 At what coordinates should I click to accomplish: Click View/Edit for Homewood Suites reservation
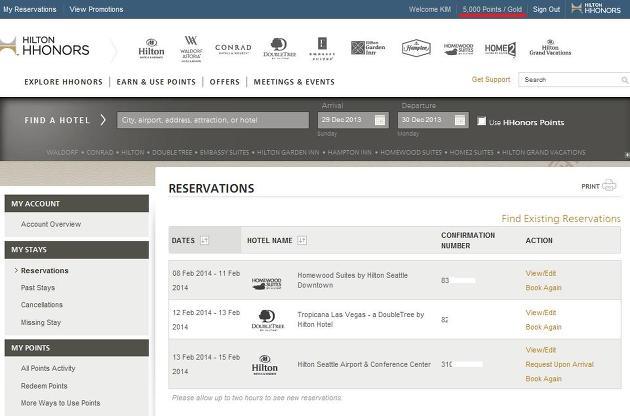(541, 273)
